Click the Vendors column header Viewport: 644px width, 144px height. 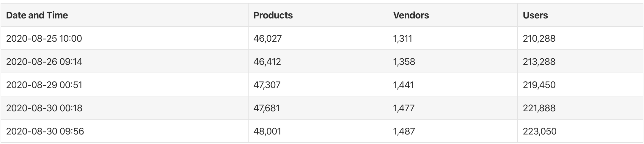(x=411, y=15)
